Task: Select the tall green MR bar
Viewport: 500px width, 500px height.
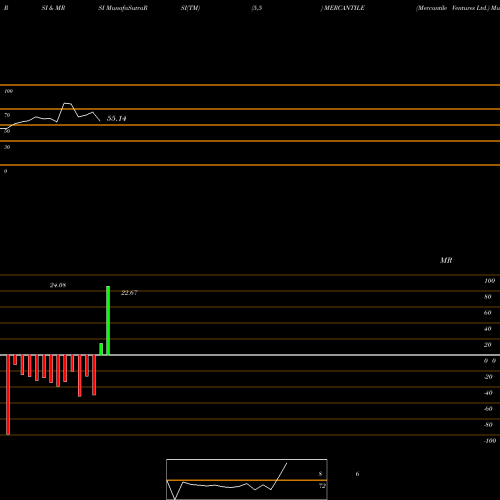Action: pyautogui.click(x=108, y=321)
